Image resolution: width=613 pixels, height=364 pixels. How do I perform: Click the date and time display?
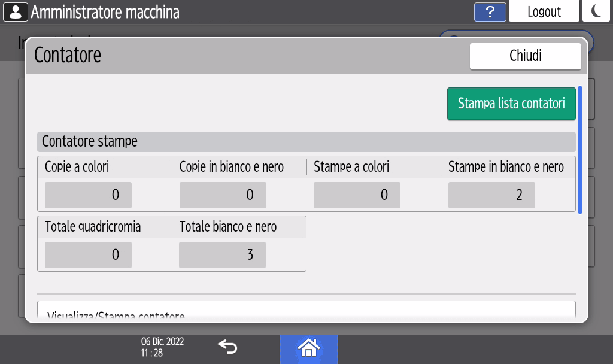pos(162,347)
